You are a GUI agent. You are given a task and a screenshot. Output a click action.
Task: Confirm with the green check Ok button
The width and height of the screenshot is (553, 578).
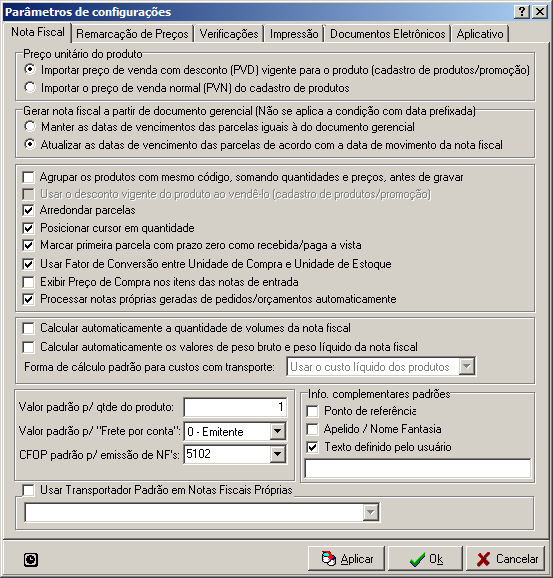pyautogui.click(x=425, y=559)
